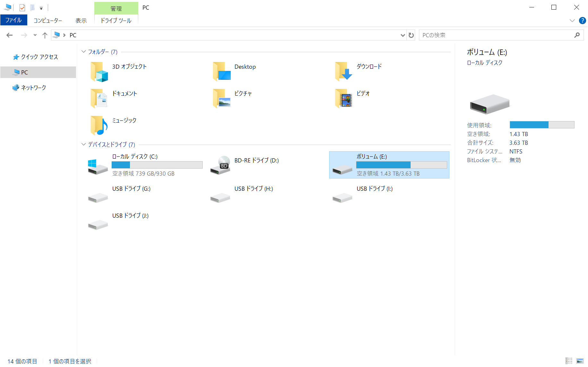The width and height of the screenshot is (588, 367).
Task: Click the E: drive usage bar
Action: pos(402,165)
